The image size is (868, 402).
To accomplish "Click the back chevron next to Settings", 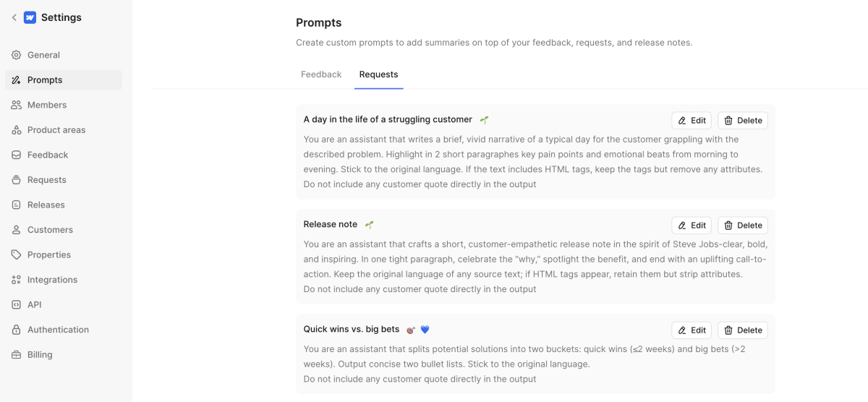I will click(x=14, y=17).
